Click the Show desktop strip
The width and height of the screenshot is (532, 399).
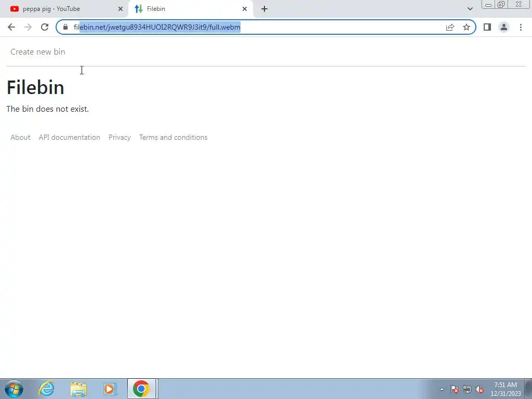click(x=528, y=389)
